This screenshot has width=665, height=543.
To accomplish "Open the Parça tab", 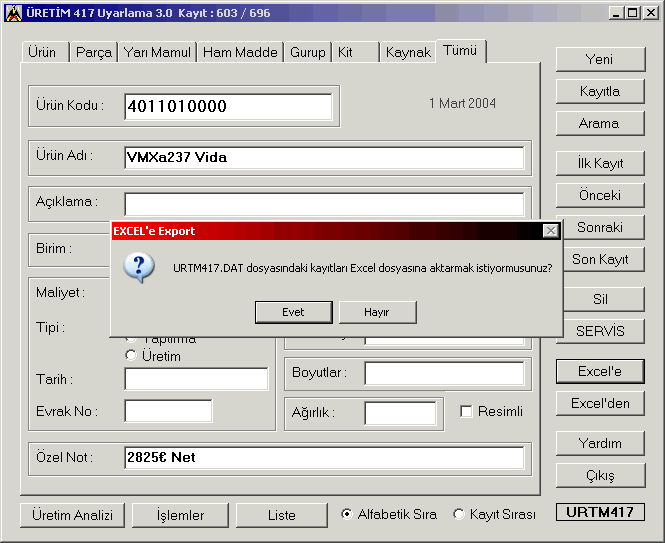I will coord(94,52).
